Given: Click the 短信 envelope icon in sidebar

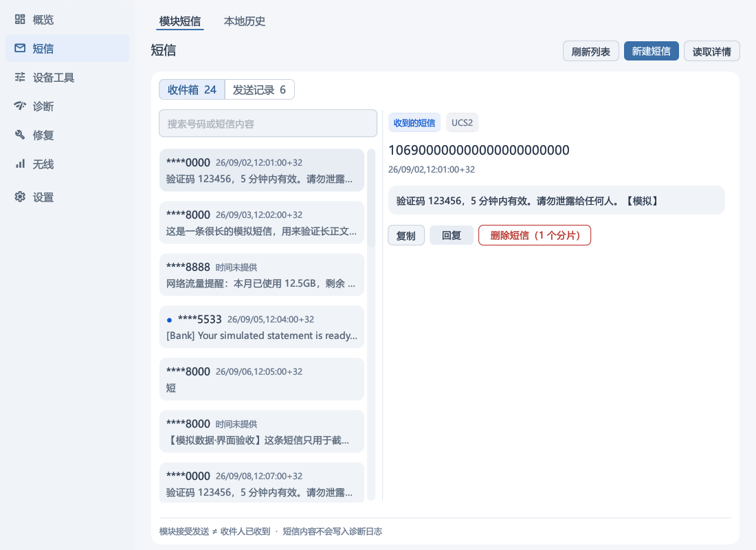Looking at the screenshot, I should pyautogui.click(x=20, y=48).
